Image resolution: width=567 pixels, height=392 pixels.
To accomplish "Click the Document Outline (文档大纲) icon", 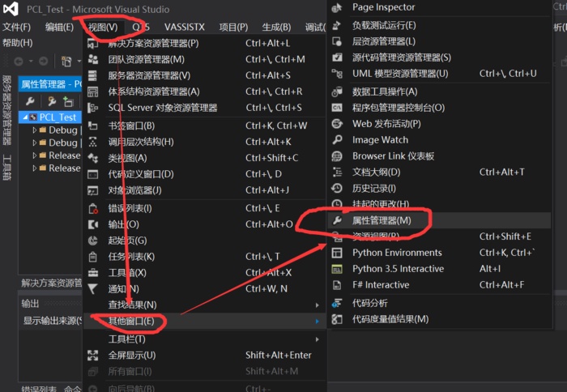I will [337, 173].
